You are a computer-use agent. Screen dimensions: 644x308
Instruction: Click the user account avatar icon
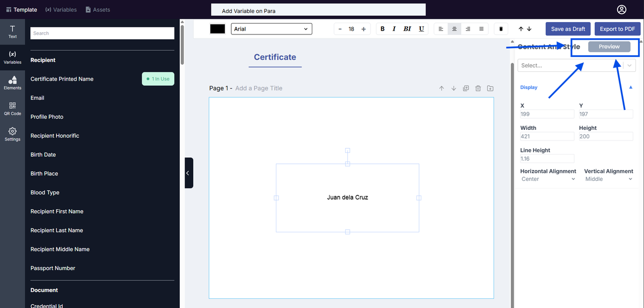621,10
